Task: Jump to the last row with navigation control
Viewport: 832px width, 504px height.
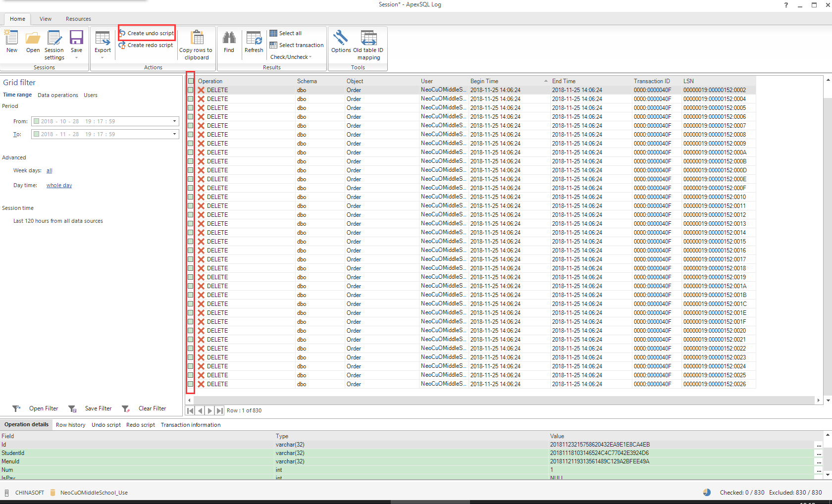Action: 219,410
